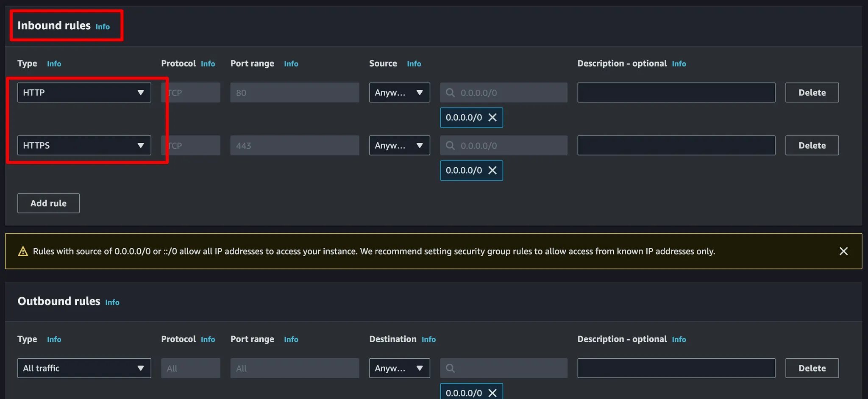Open the HTTPS type dropdown

coord(84,146)
